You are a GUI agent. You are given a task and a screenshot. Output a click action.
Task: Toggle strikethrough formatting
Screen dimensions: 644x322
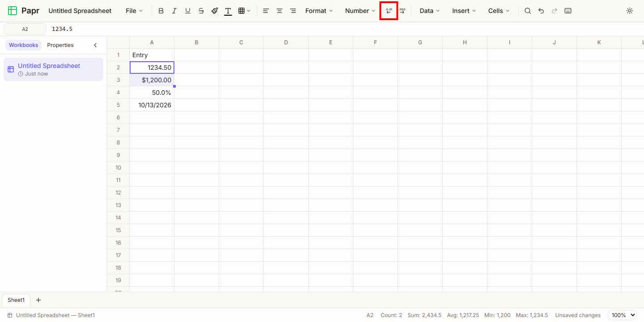[201, 11]
